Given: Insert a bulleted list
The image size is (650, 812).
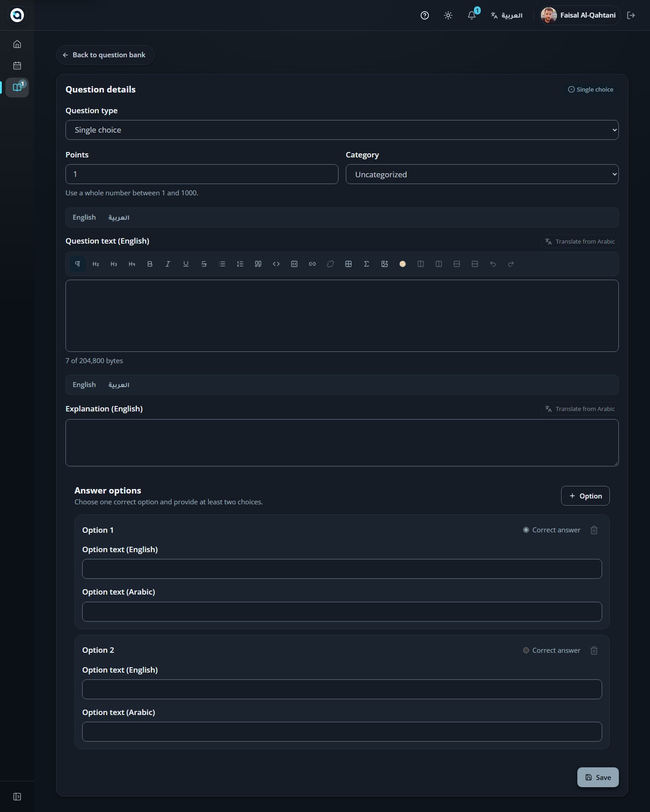Looking at the screenshot, I should point(222,264).
